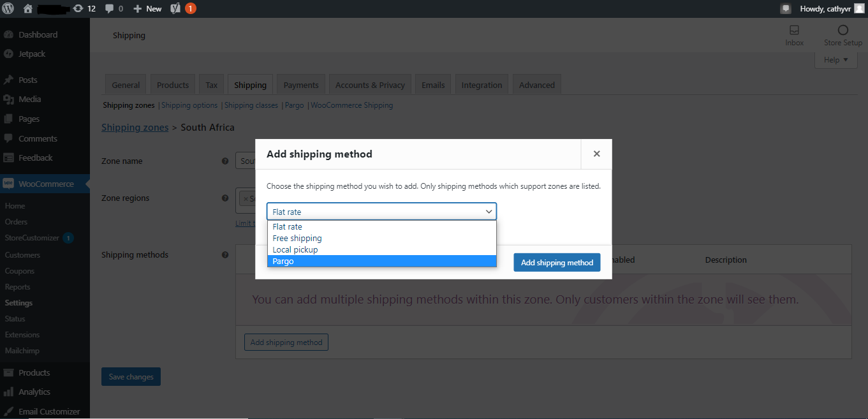Click the Store Setup circle icon
Viewport: 868px width, 419px height.
click(842, 30)
